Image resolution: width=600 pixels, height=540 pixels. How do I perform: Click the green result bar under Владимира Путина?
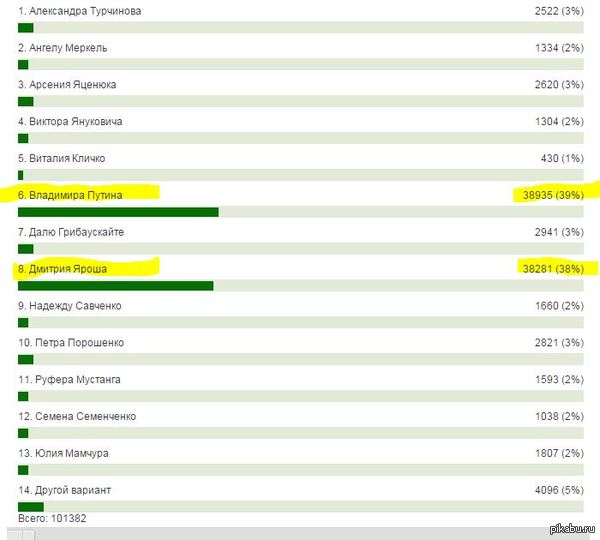coord(118,212)
